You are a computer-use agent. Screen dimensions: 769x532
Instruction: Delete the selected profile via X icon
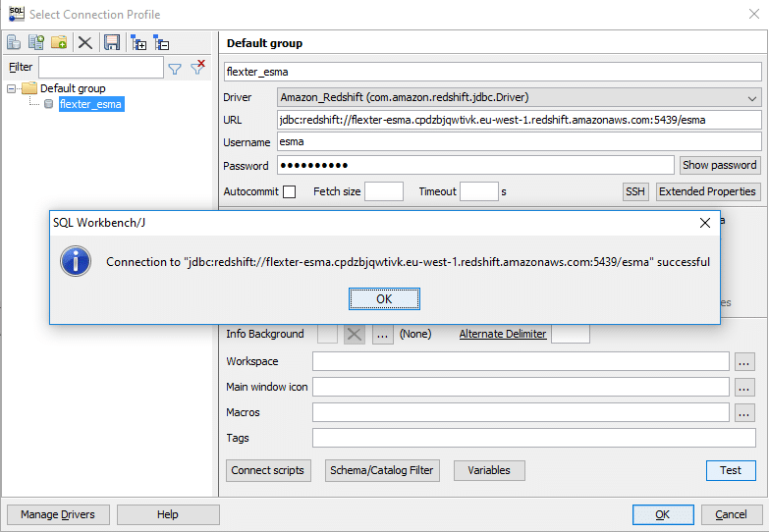[85, 42]
